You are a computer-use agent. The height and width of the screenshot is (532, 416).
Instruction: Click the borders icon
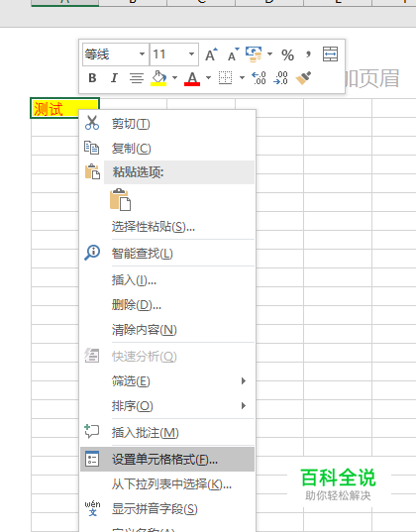[x=225, y=78]
